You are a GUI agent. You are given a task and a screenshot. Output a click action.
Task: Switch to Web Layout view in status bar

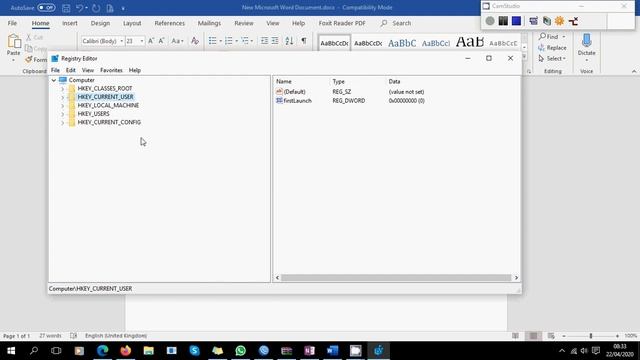[x=551, y=336]
